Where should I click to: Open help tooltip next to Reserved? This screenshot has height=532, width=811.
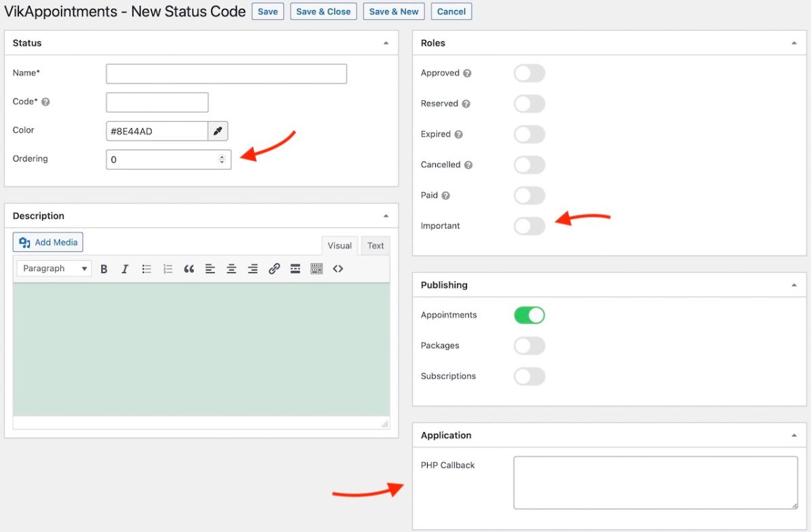[x=466, y=104]
